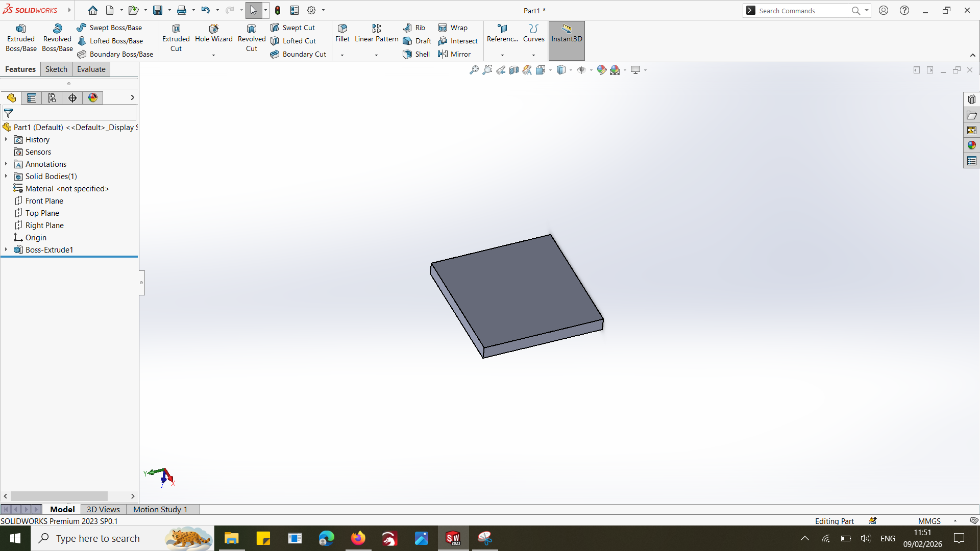Click the Zoom to Fit icon

click(x=474, y=70)
